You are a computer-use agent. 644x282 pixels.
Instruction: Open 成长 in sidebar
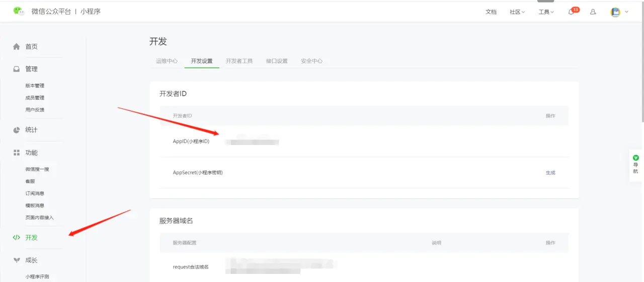click(x=31, y=260)
